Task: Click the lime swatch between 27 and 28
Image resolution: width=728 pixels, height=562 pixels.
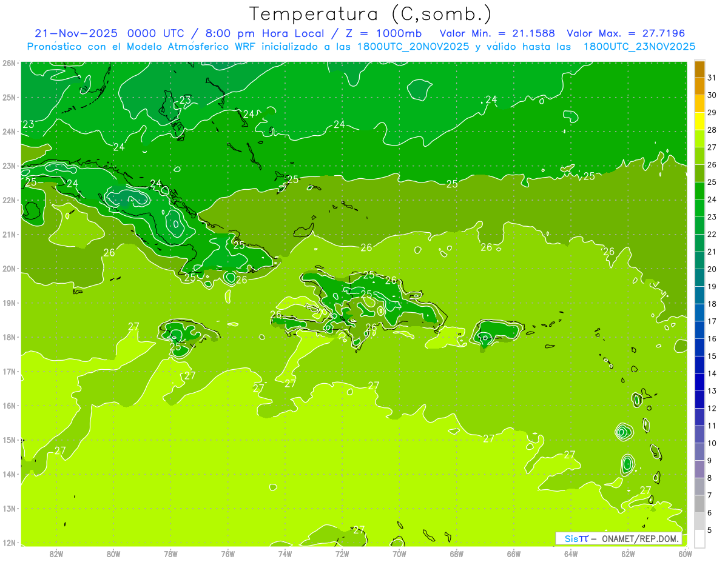Action: pos(700,139)
